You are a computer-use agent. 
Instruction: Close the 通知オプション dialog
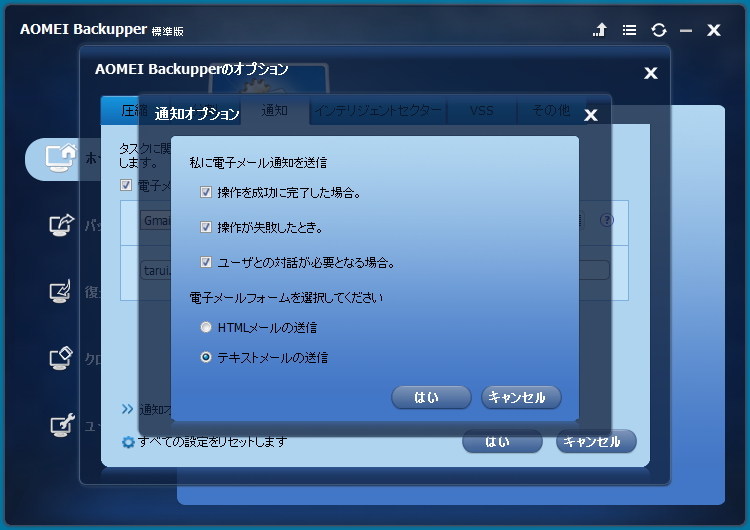pyautogui.click(x=591, y=115)
